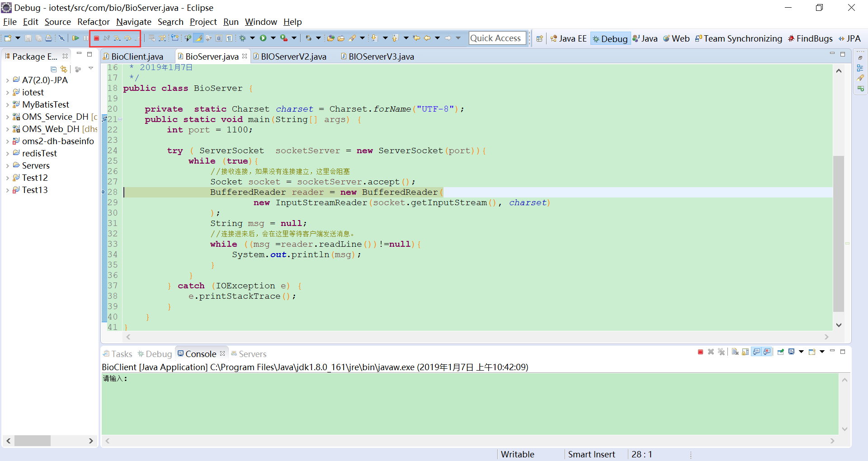Click the green Run button icon
868x461 pixels.
click(263, 38)
